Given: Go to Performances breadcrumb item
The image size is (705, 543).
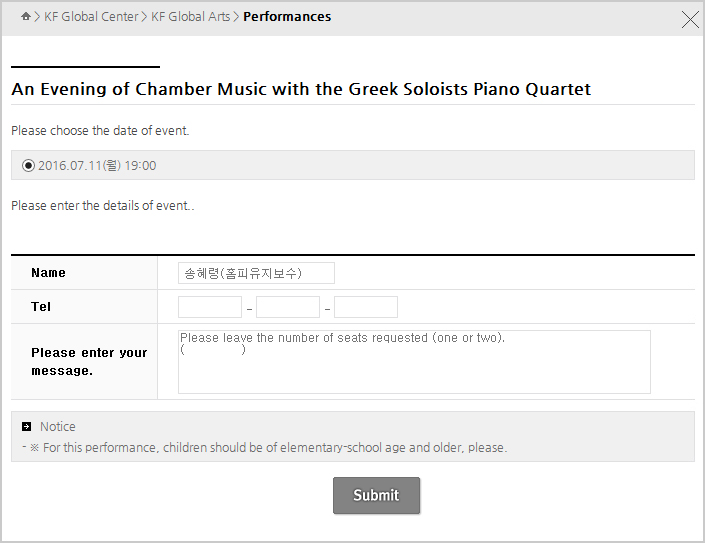Looking at the screenshot, I should pyautogui.click(x=287, y=17).
